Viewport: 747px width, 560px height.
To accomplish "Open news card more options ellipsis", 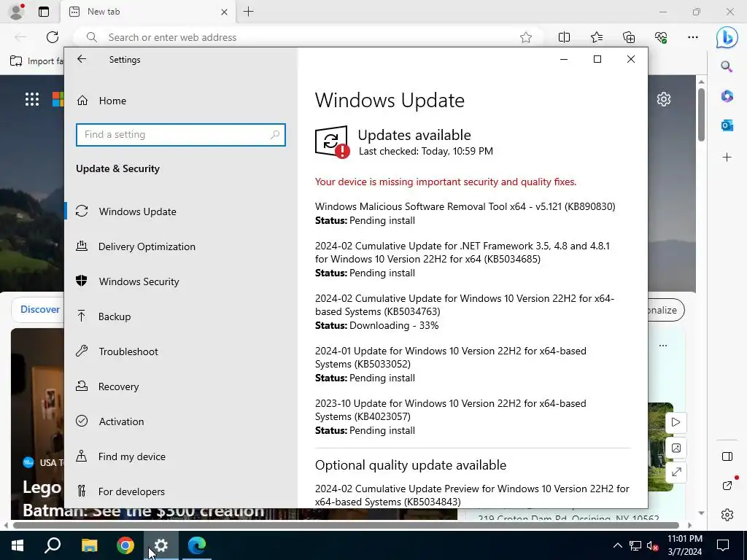I will pos(663,346).
